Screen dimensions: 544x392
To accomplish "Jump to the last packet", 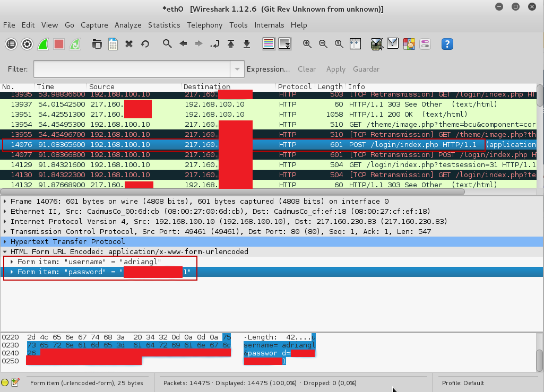I will pyautogui.click(x=247, y=43).
